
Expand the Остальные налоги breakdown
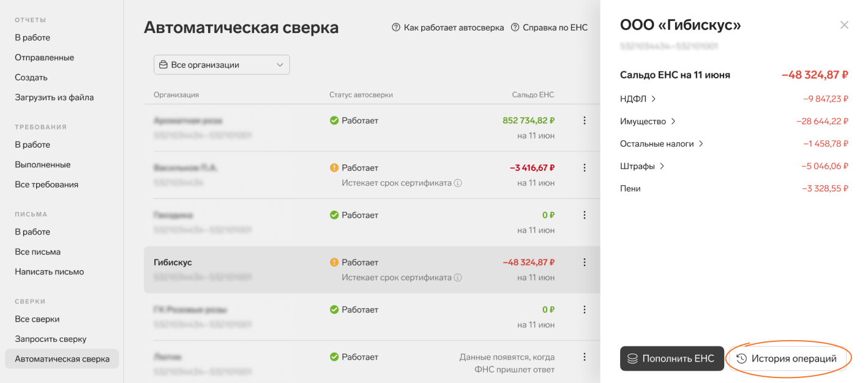click(662, 143)
